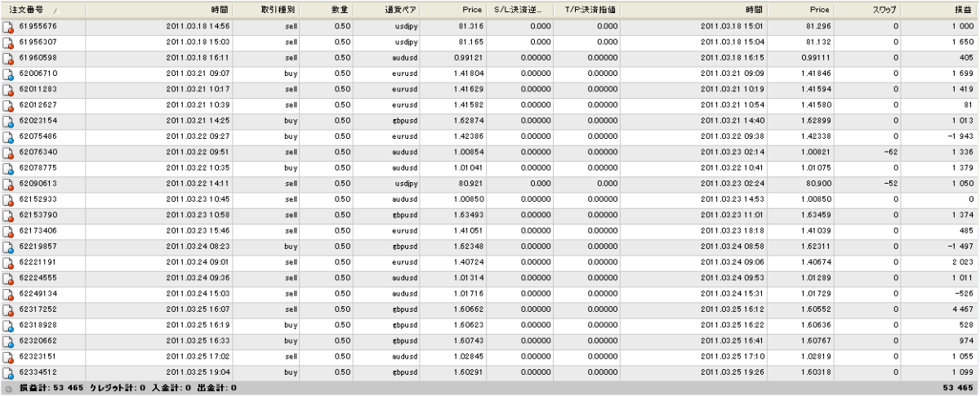Screen dimensions: 980x396
Task: Select close time 2011.03.25 16:22
Action: pyautogui.click(x=733, y=325)
